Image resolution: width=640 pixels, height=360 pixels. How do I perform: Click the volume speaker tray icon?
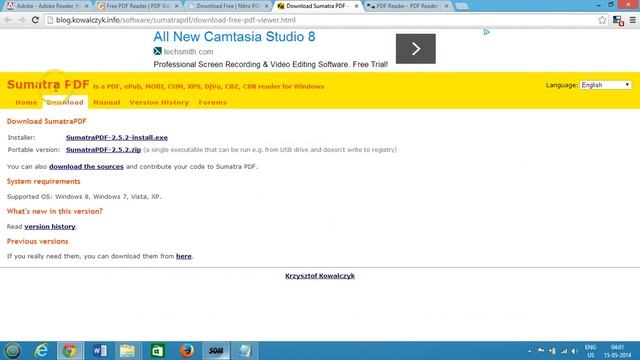(x=575, y=351)
